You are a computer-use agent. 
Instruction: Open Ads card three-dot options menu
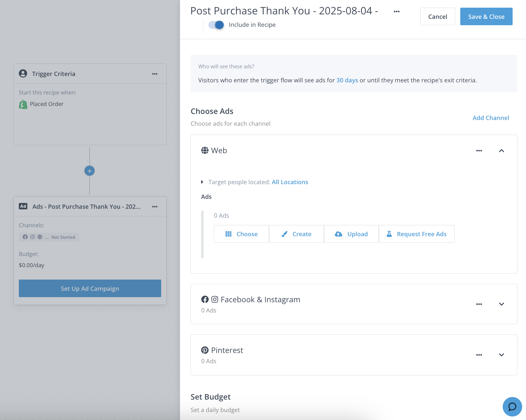(155, 207)
